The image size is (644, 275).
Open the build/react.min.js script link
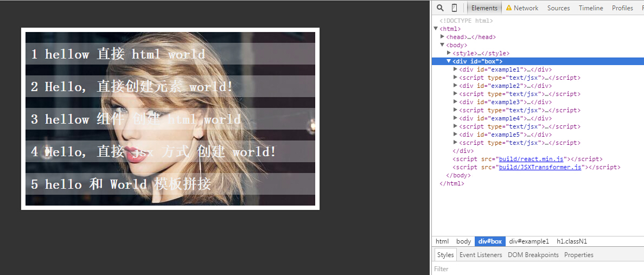(532, 159)
